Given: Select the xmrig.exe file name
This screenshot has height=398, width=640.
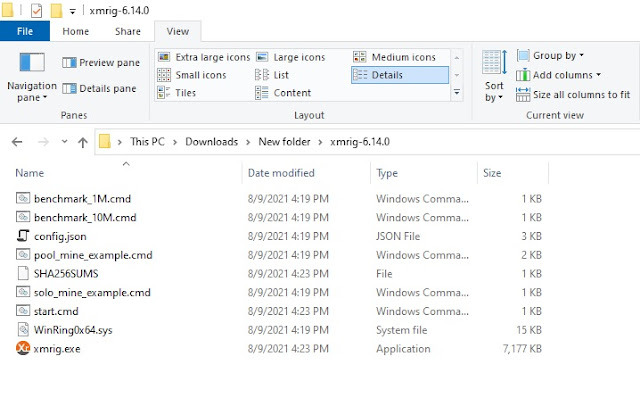Looking at the screenshot, I should click(x=57, y=349).
